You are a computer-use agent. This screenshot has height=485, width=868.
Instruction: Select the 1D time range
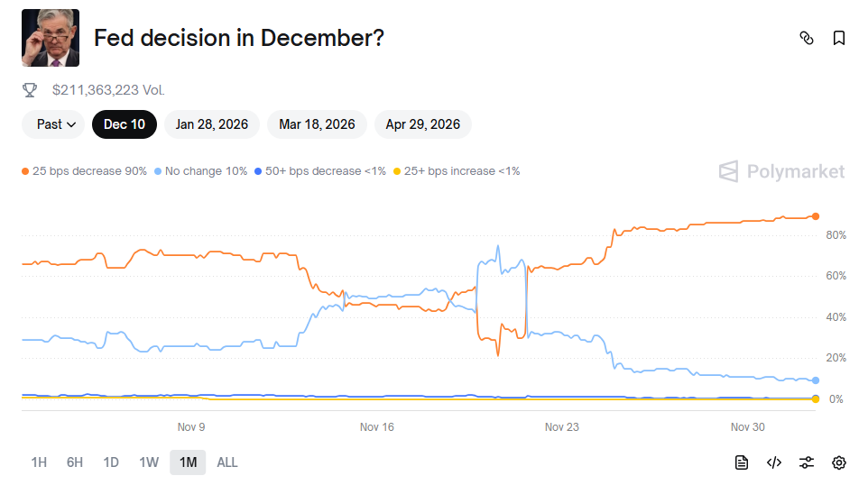111,462
